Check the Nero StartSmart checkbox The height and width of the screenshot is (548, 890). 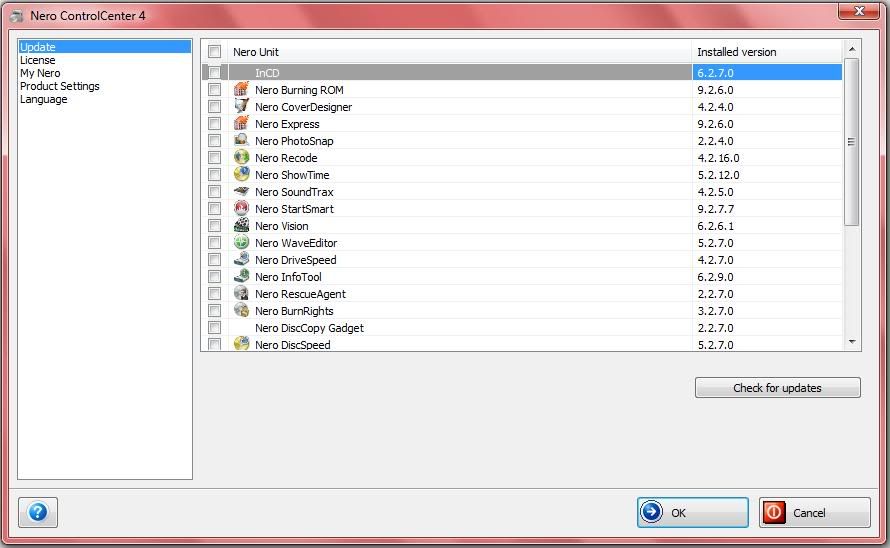coord(214,209)
